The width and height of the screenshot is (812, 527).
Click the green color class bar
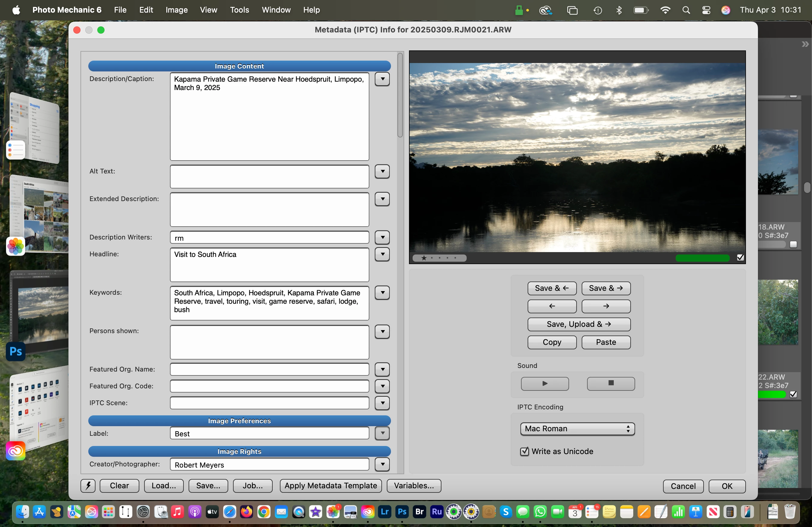click(x=702, y=258)
